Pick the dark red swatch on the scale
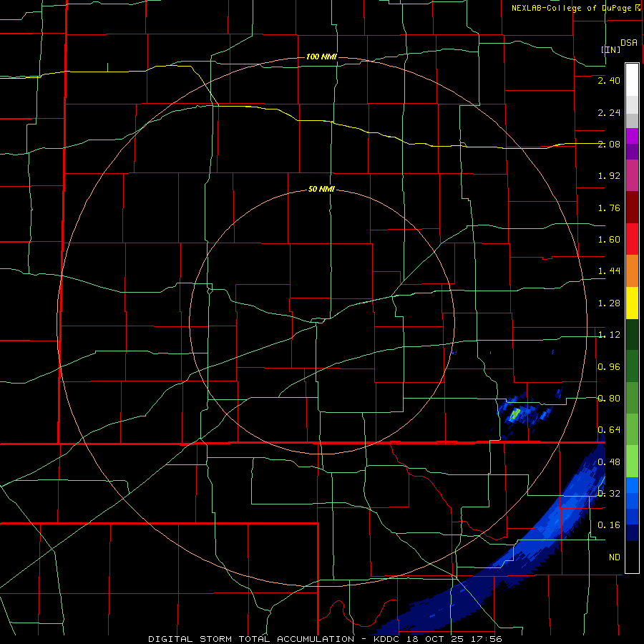This screenshot has height=644, width=644. click(x=632, y=208)
